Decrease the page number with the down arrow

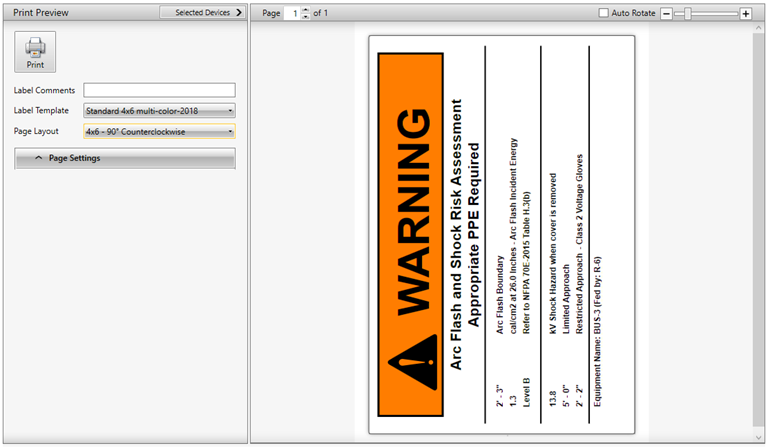point(306,17)
